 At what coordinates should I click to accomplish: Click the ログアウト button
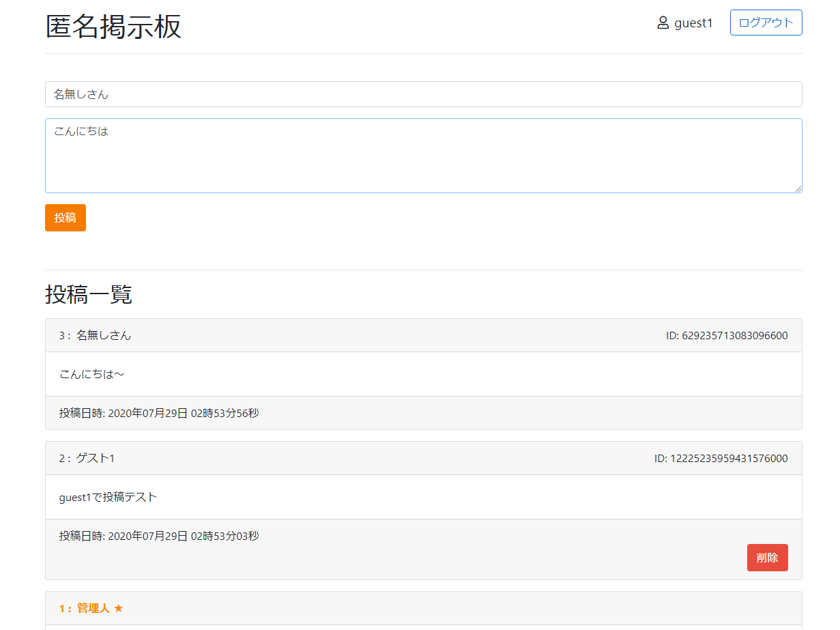click(x=766, y=22)
